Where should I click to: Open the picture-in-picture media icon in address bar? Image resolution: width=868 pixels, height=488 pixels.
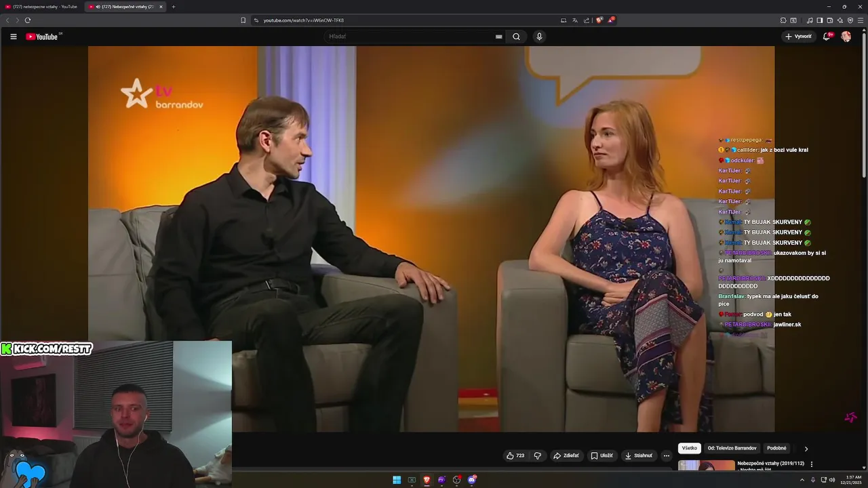[x=564, y=20]
